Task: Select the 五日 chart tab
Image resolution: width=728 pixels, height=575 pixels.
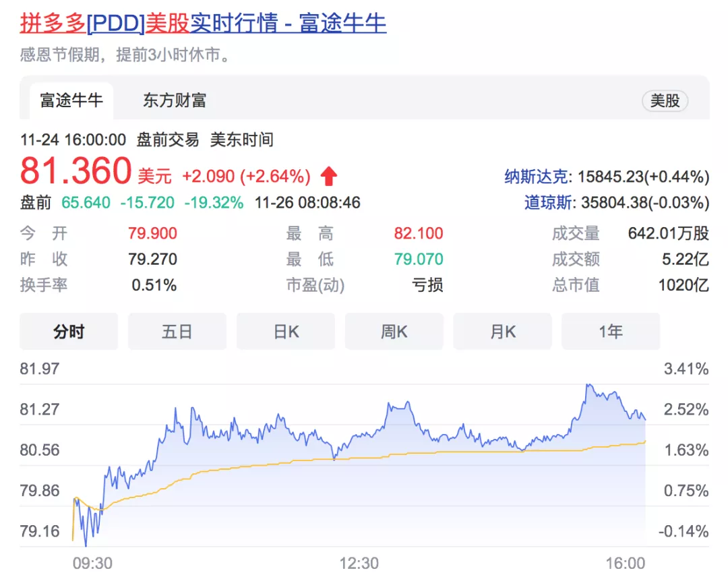Action: (x=177, y=332)
